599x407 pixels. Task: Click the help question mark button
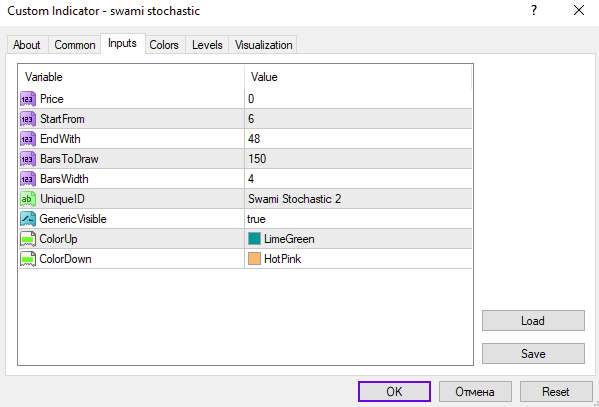[534, 10]
